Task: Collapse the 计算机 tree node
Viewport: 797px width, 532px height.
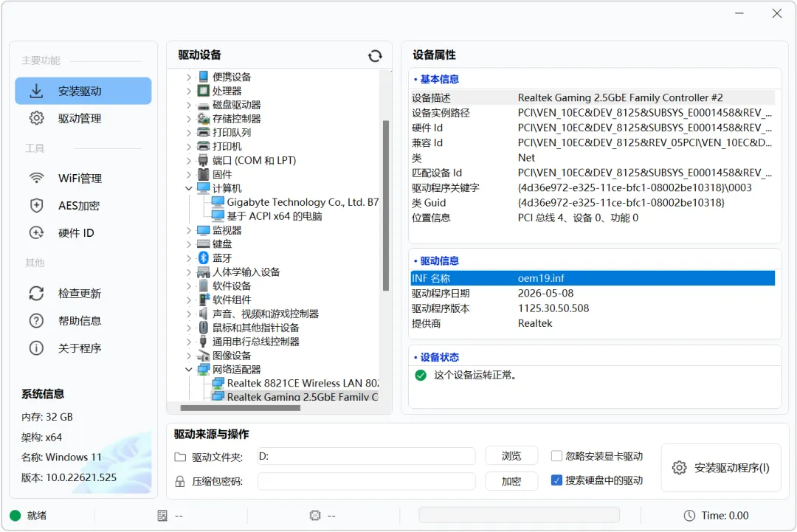Action: 189,188
